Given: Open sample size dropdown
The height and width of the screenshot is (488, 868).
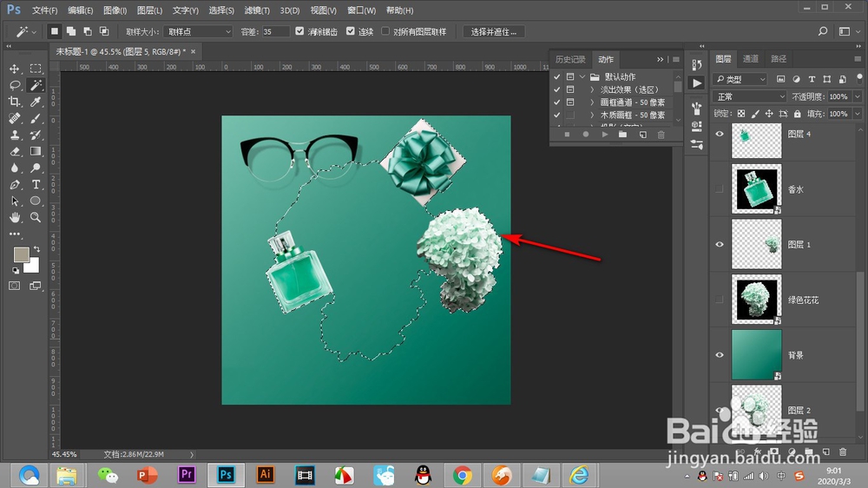Looking at the screenshot, I should tap(198, 31).
